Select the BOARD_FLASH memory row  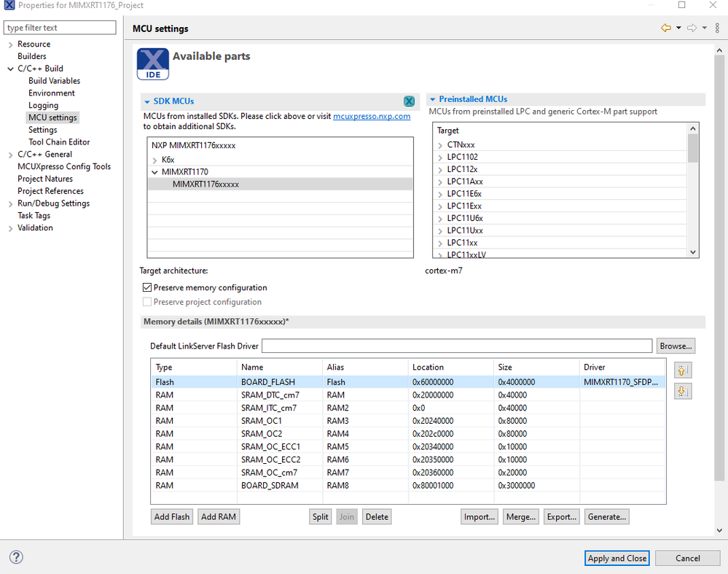[x=408, y=382]
